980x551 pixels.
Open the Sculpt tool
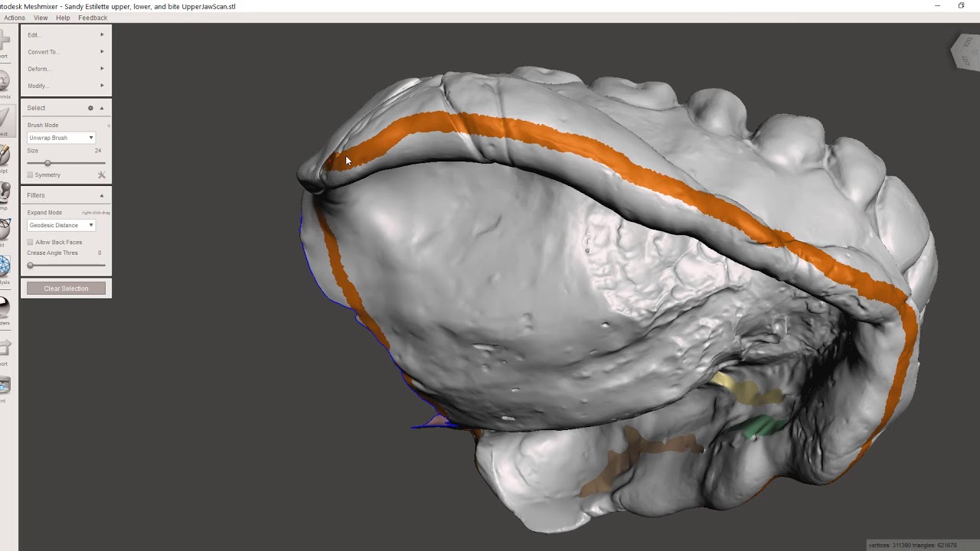pyautogui.click(x=4, y=158)
